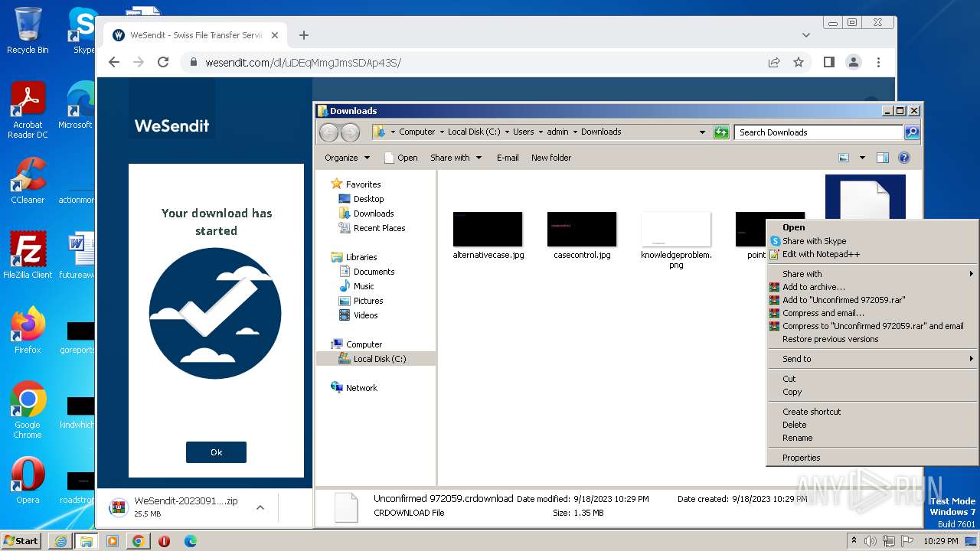980x551 pixels.
Task: Click the search magnifier in Explorer
Action: click(x=911, y=132)
